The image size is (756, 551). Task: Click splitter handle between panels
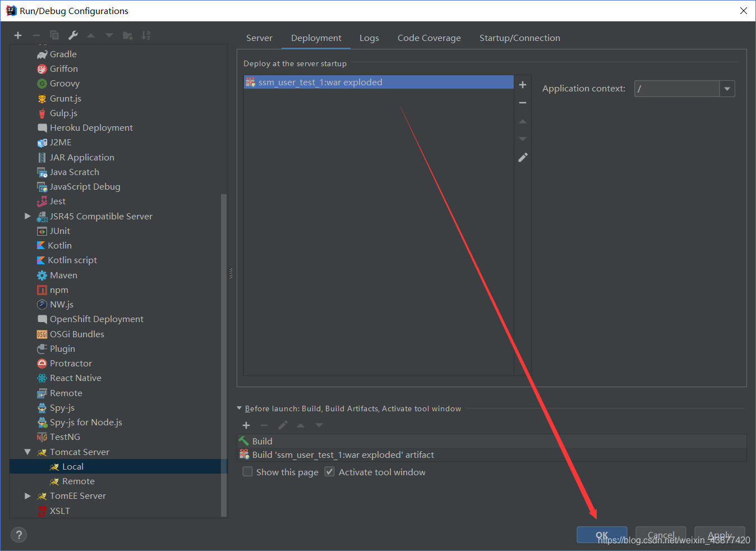[x=231, y=274]
